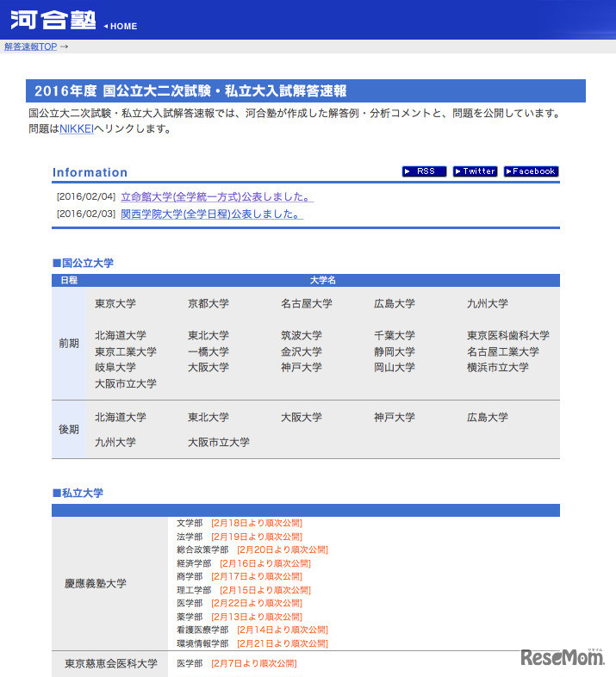
Task: Select 千葉大学
Action: 395,335
